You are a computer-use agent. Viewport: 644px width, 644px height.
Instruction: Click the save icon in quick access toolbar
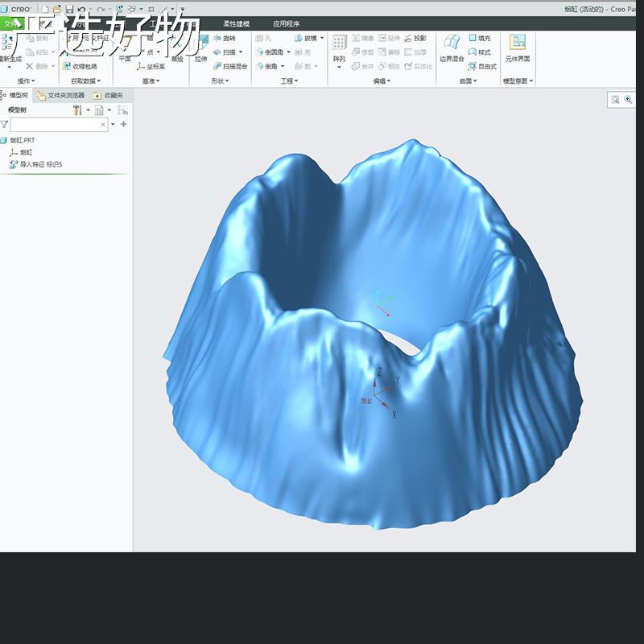point(69,9)
